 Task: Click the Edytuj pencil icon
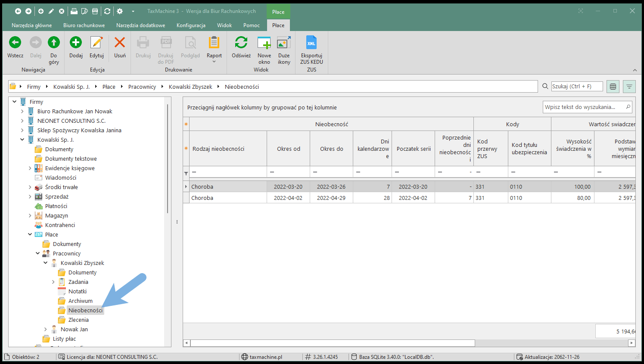(x=96, y=43)
